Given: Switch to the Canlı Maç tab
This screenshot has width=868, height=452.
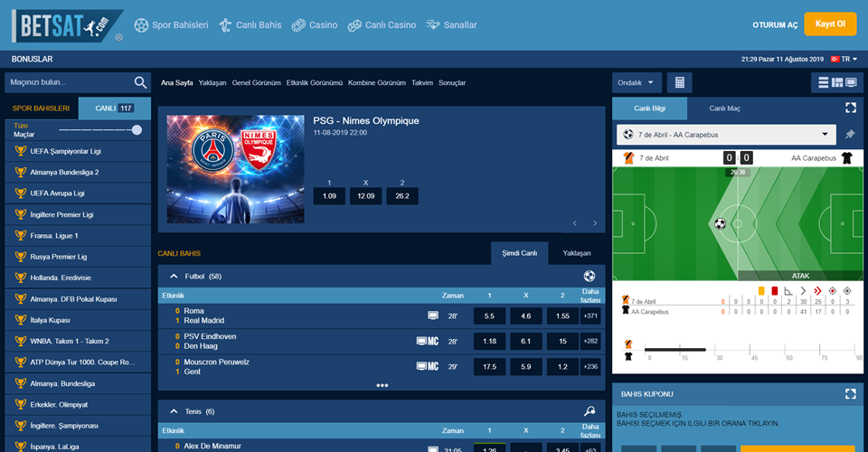Looking at the screenshot, I should click(x=724, y=108).
